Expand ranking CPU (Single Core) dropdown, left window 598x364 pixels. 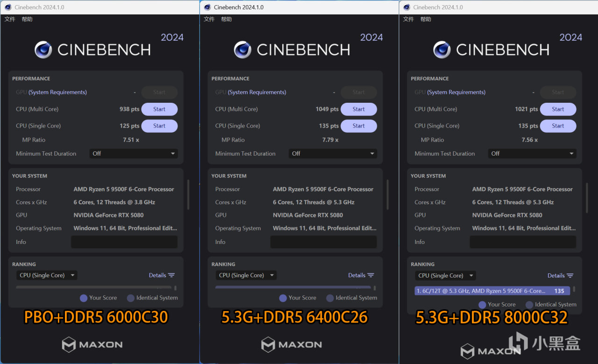coord(47,275)
